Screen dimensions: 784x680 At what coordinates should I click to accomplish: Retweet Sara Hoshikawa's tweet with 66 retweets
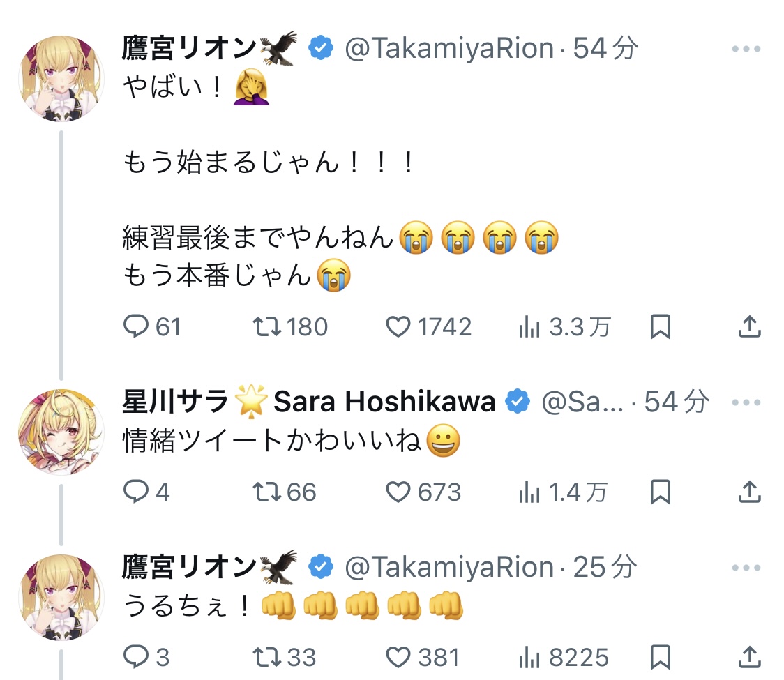265,492
